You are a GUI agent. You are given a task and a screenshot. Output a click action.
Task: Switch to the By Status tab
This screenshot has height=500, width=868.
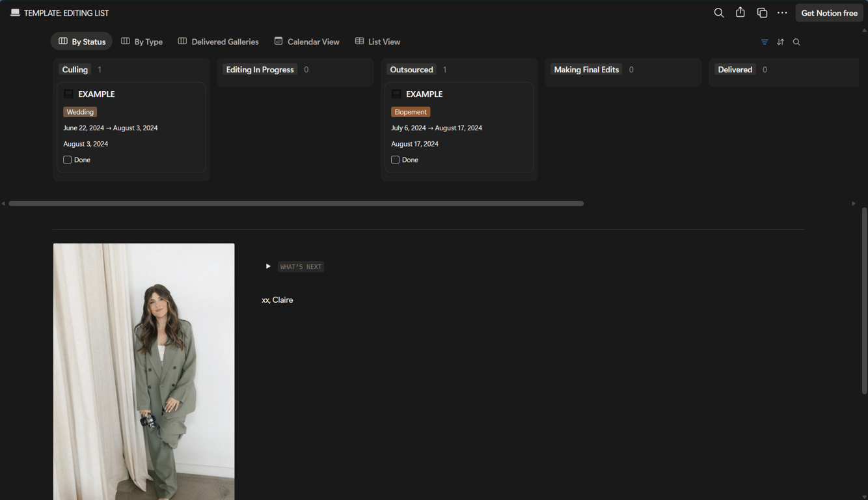pos(82,42)
